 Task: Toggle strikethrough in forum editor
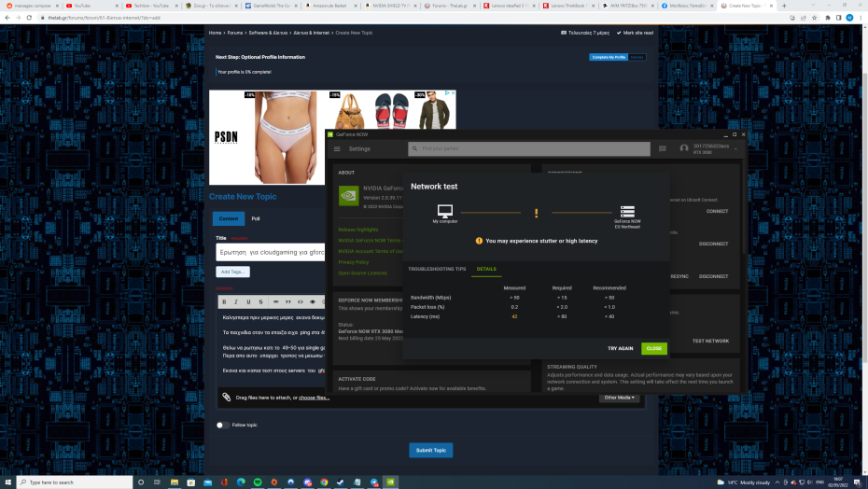[260, 302]
